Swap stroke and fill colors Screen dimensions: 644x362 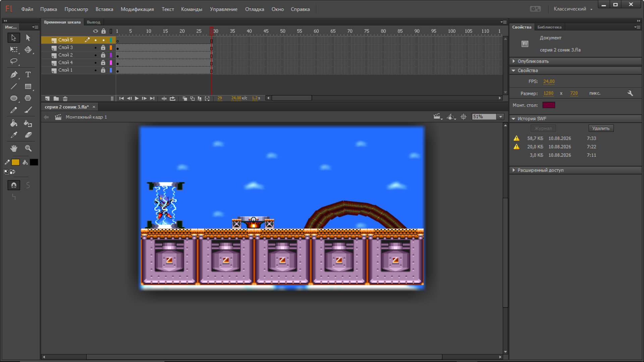point(13,172)
